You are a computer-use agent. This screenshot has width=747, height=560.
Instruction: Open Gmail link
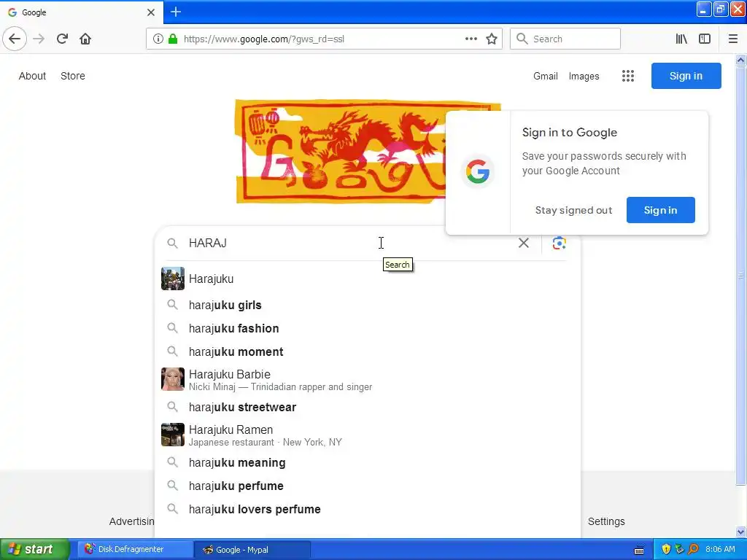[546, 76]
